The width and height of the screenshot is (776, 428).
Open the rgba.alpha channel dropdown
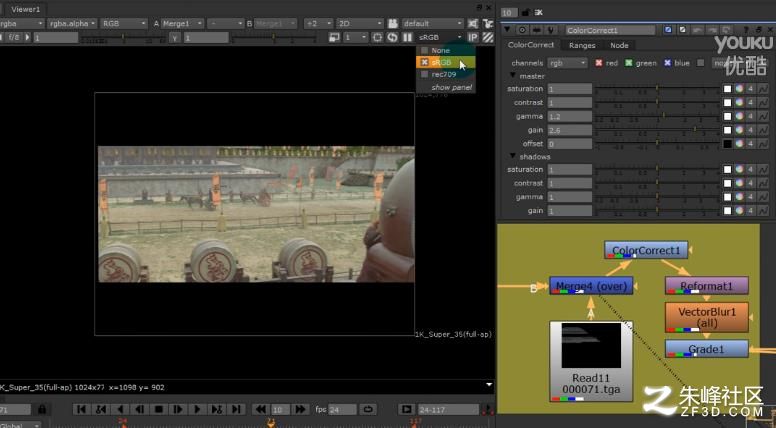coord(72,23)
